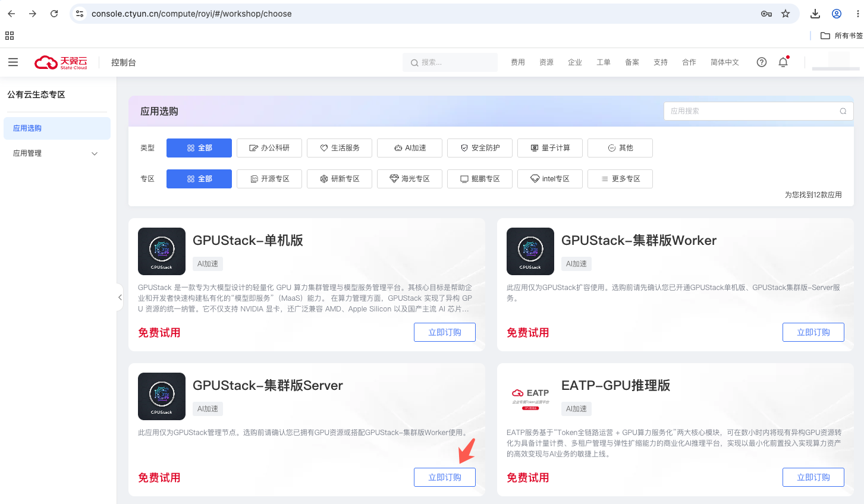Expand 更多专区 zone options
The image size is (864, 504).
pos(620,179)
